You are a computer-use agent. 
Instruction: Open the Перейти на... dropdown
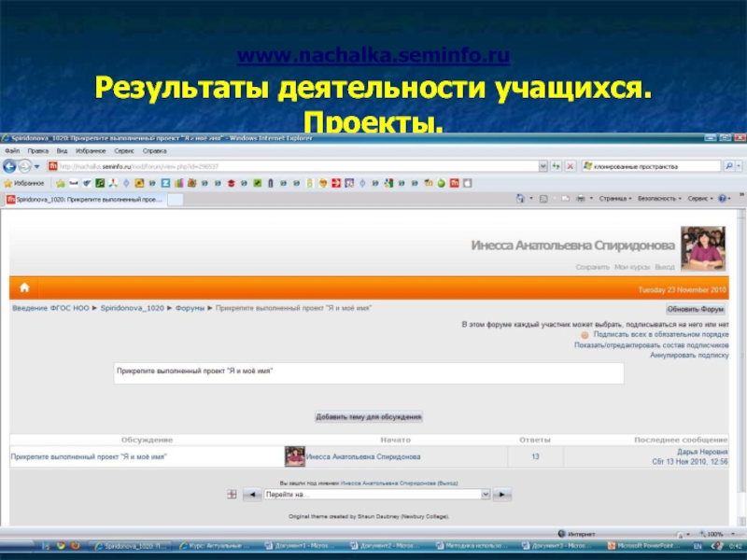point(377,495)
